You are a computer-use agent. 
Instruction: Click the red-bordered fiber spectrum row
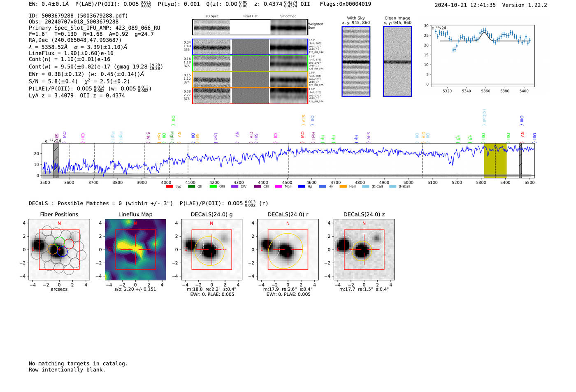pos(250,95)
